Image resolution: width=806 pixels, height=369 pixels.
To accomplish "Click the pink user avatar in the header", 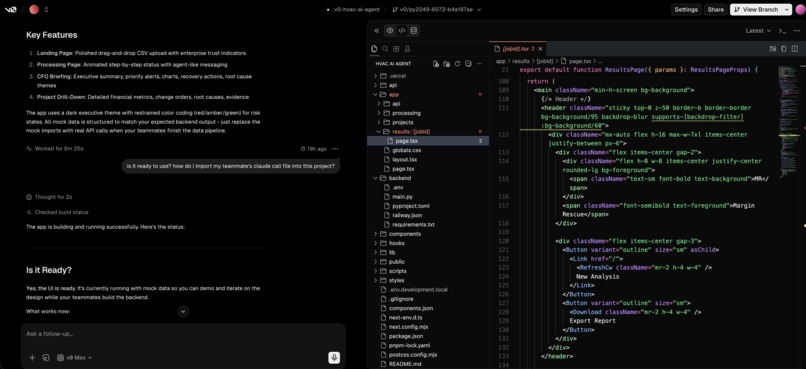I will (x=799, y=9).
